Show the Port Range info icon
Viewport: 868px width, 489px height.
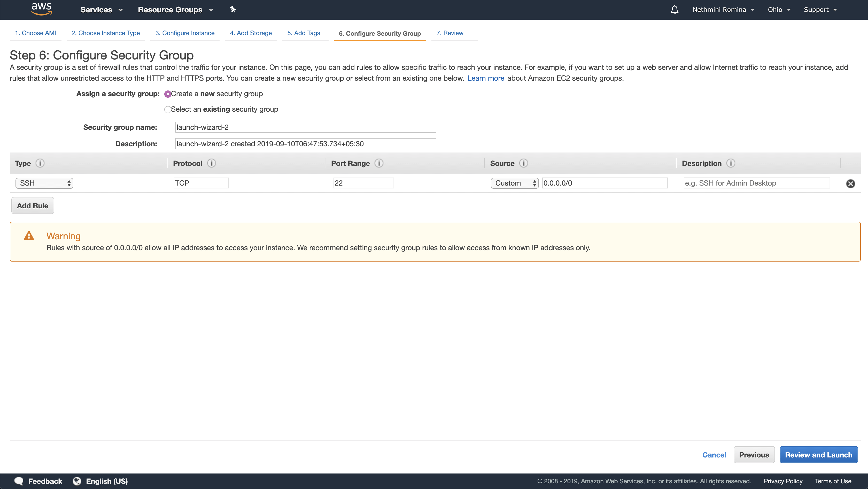coord(379,163)
